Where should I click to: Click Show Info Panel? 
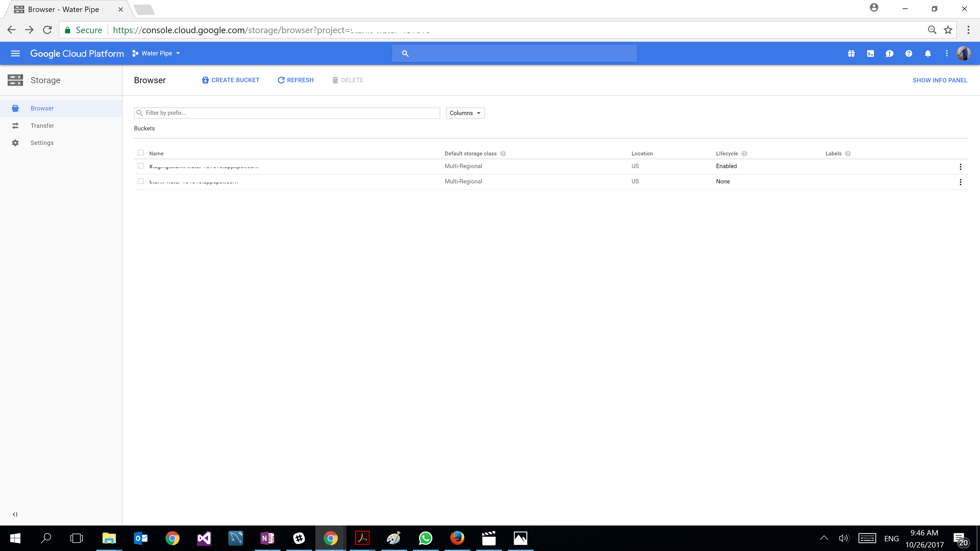[x=940, y=80]
